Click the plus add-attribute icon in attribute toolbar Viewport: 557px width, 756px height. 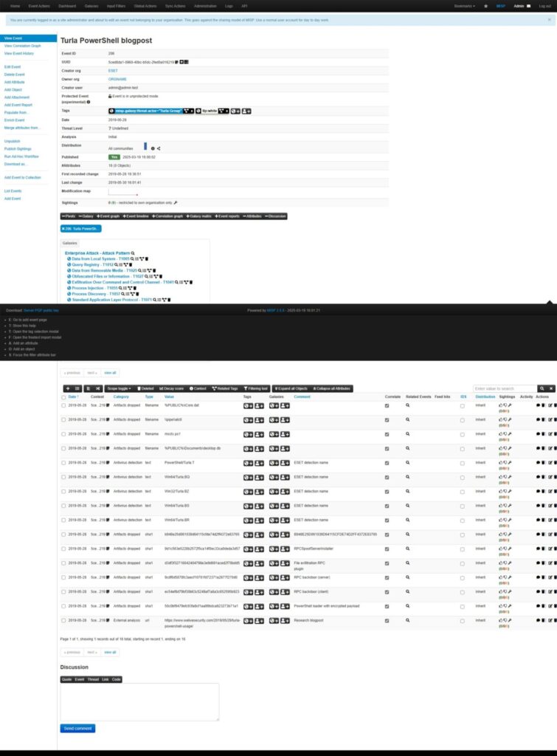point(68,388)
